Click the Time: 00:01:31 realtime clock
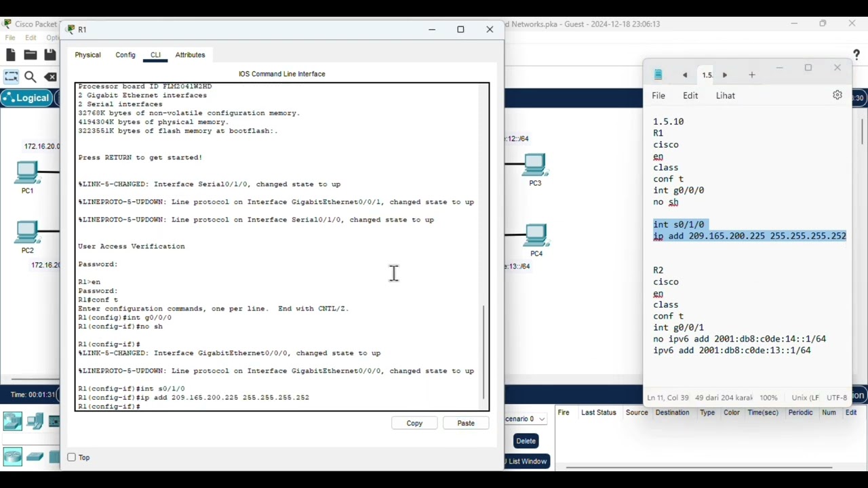 click(32, 394)
